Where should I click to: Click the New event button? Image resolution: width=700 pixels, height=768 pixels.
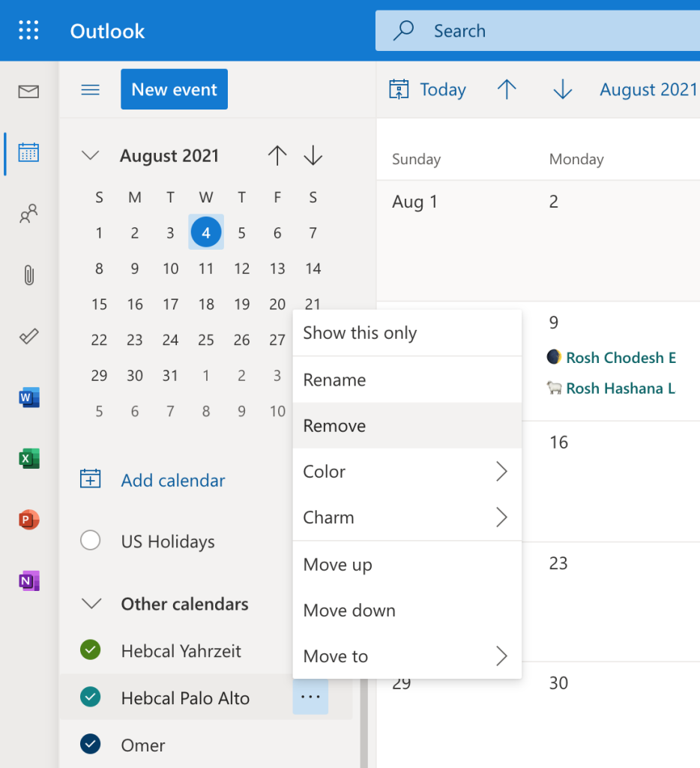(174, 88)
